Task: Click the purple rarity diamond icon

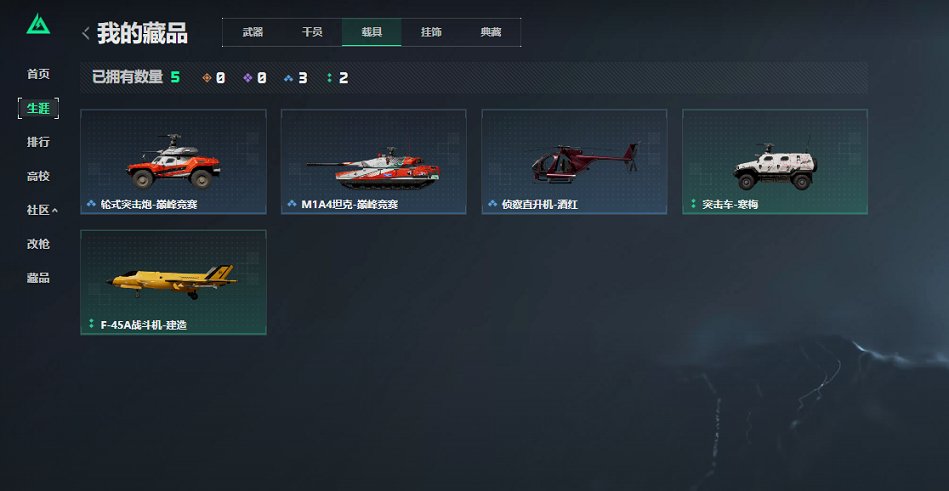Action: 248,77
